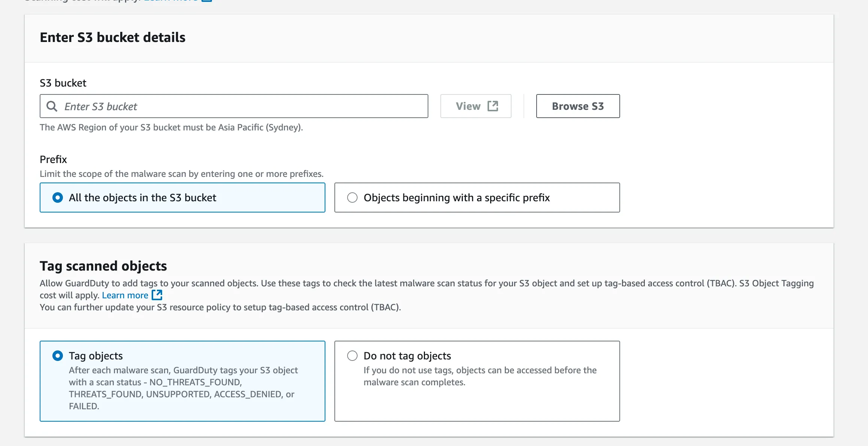Click the Tag objects tile description text
The image size is (868, 446).
183,388
